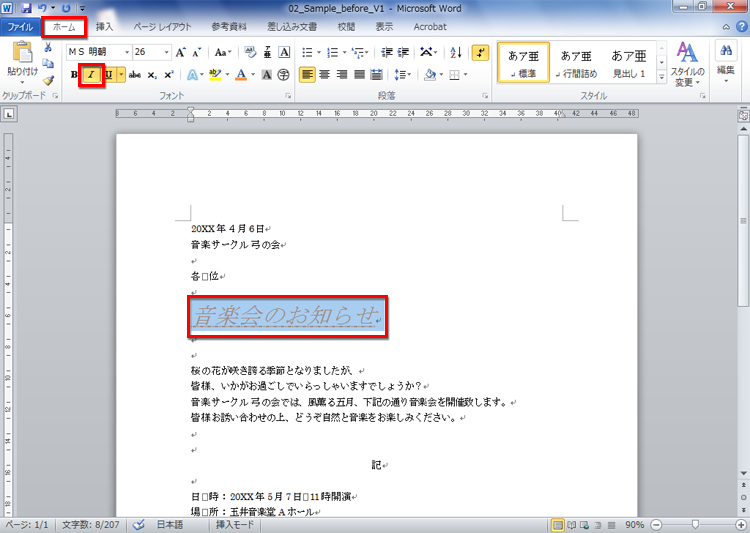This screenshot has height=533, width=750.
Task: Switch to ページ レイアウト tab
Action: (162, 27)
